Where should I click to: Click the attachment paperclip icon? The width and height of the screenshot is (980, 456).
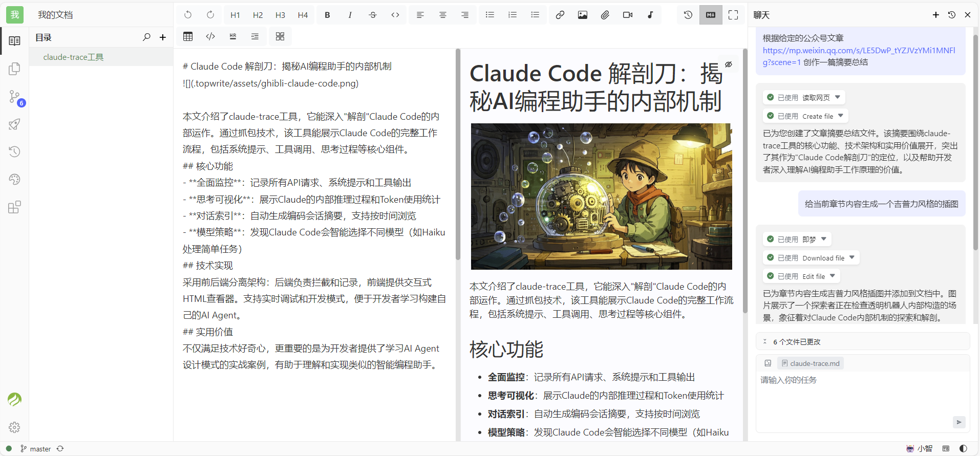[605, 15]
